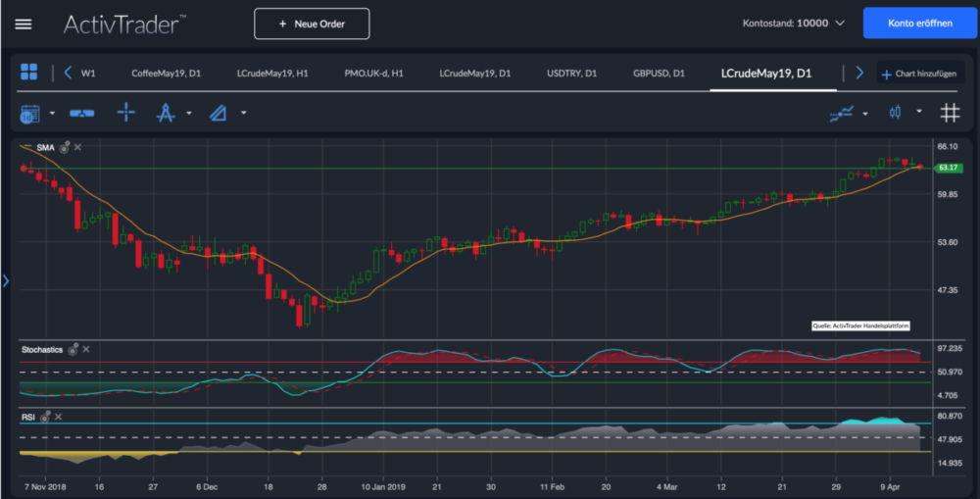The height and width of the screenshot is (499, 980).
Task: Click the 97.235 Stochastics scale value
Action: (x=950, y=348)
